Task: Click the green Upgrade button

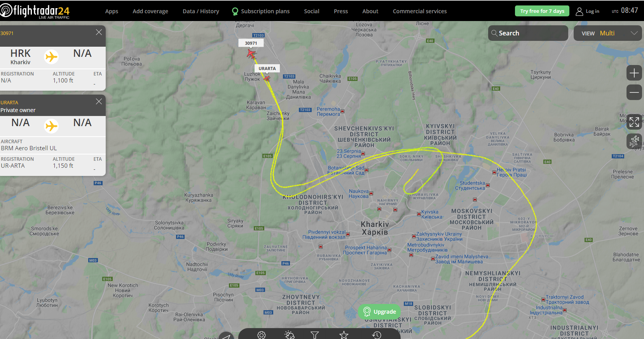Action: tap(379, 312)
